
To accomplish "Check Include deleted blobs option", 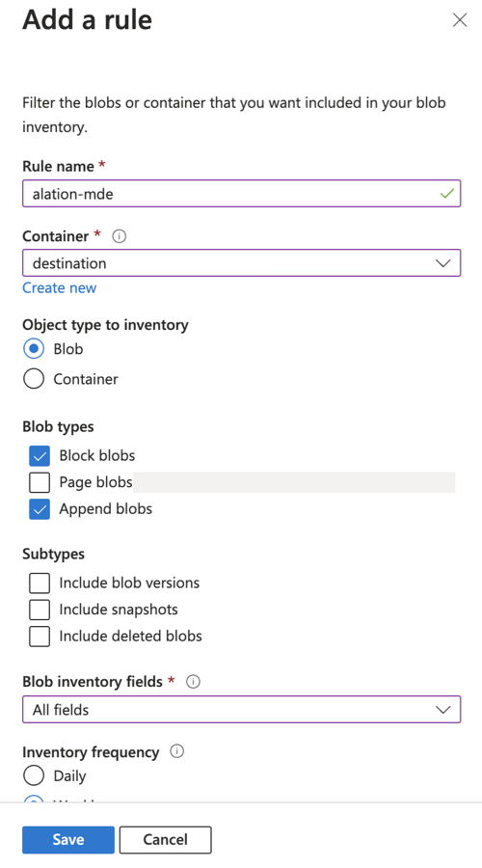I will pyautogui.click(x=40, y=637).
